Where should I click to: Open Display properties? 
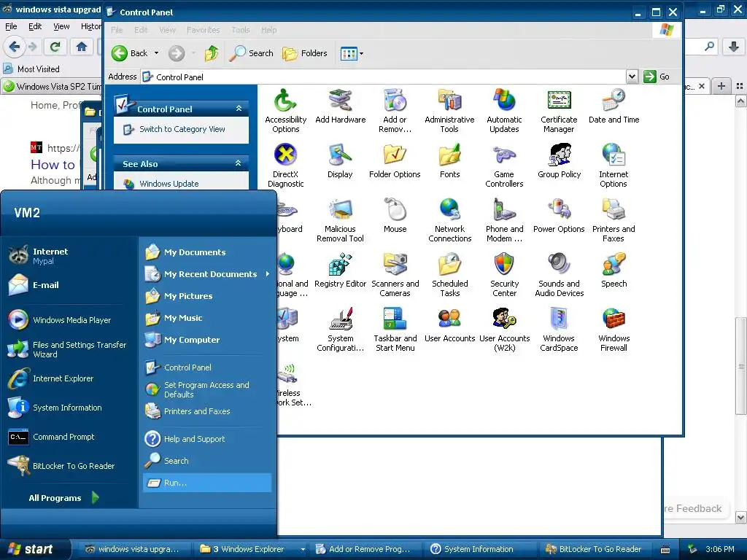tap(340, 161)
